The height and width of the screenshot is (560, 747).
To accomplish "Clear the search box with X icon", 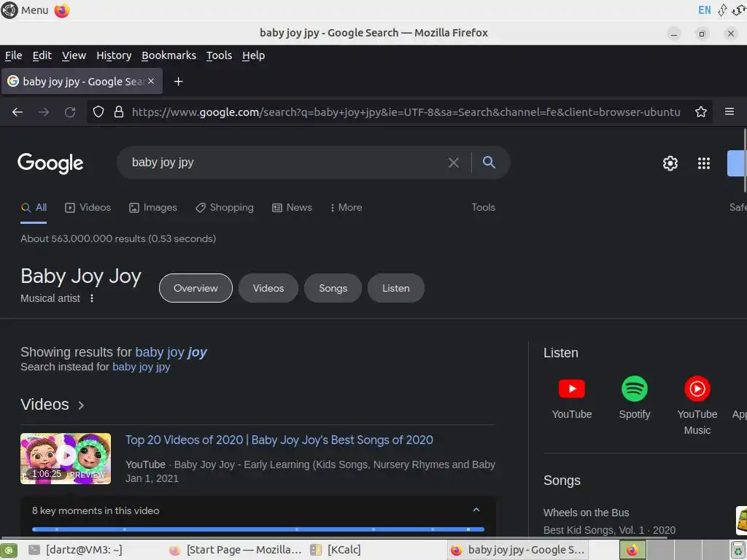I will pyautogui.click(x=454, y=163).
